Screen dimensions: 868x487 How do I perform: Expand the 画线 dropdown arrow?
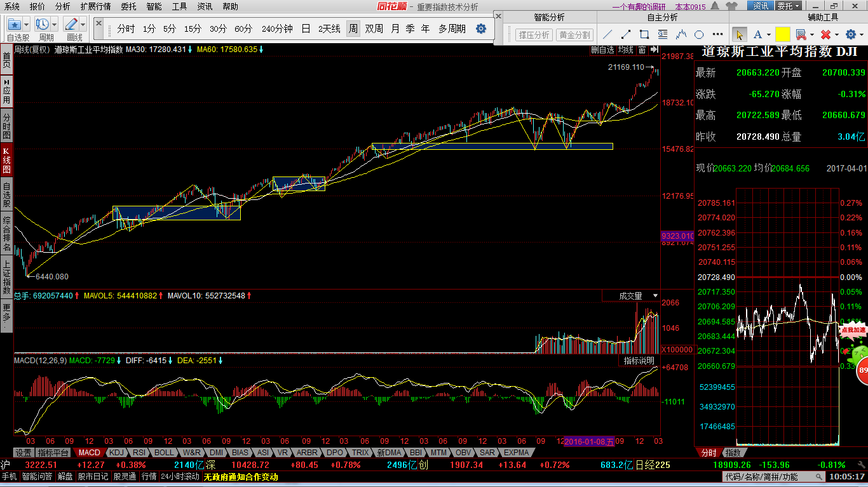pos(83,25)
